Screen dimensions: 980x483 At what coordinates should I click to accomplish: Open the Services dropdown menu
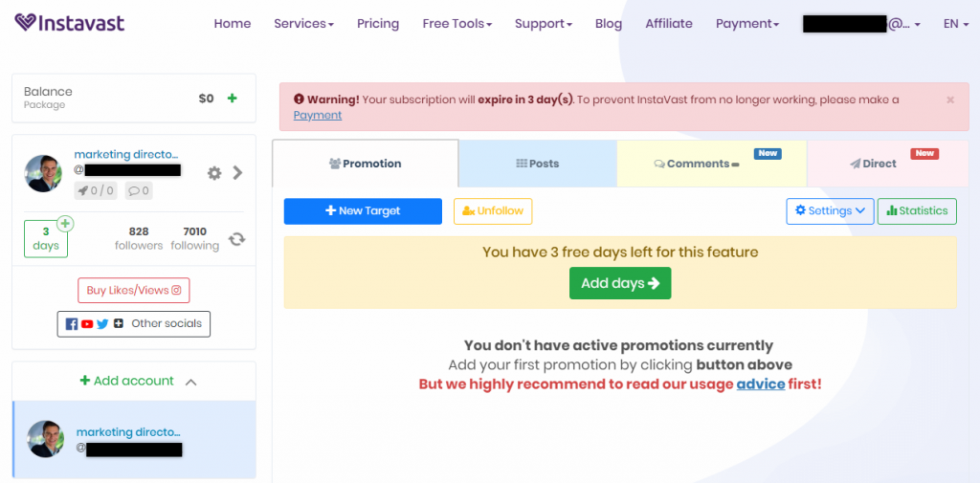coord(303,24)
